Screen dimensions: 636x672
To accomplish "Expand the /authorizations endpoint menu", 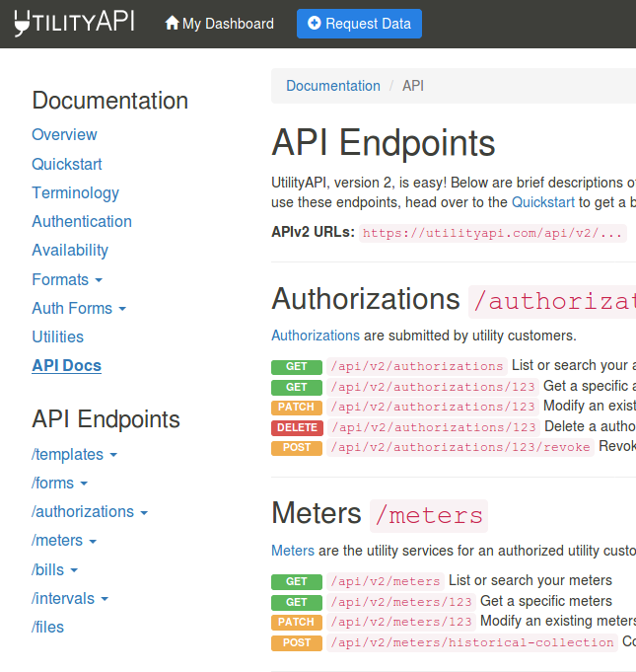I will click(90, 512).
